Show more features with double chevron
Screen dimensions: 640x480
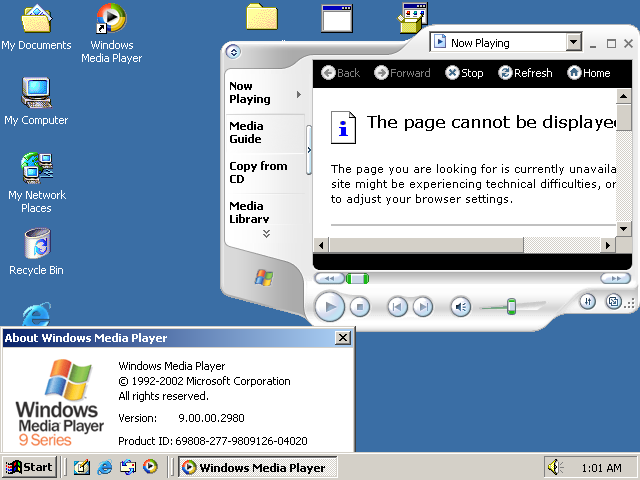click(x=266, y=233)
